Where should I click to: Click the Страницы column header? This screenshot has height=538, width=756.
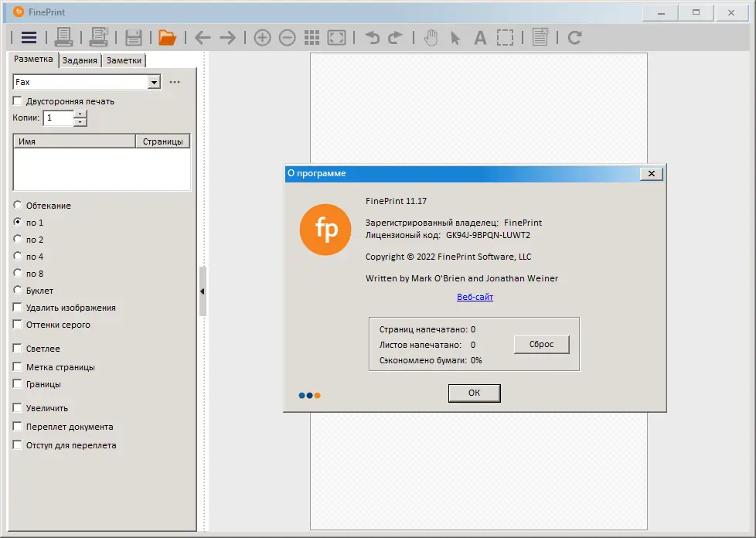[163, 141]
